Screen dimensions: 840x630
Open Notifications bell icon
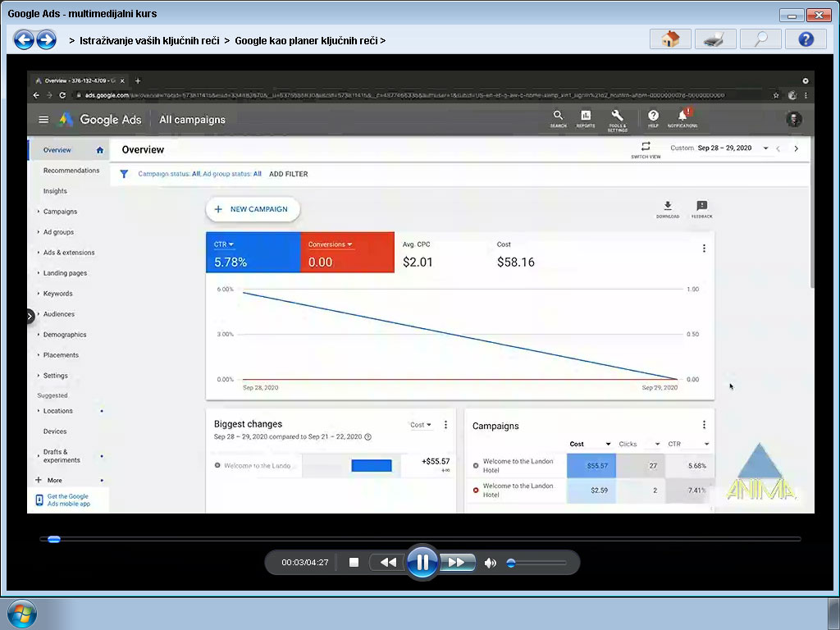[x=682, y=117]
